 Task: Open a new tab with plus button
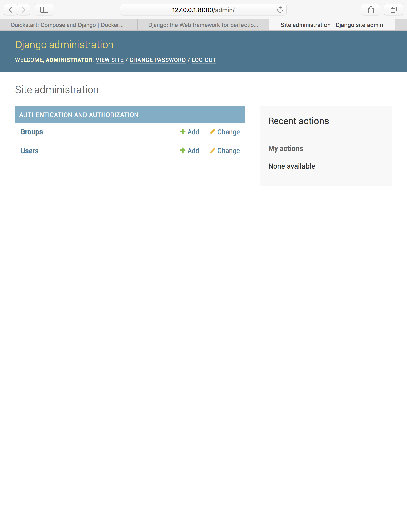(x=401, y=25)
